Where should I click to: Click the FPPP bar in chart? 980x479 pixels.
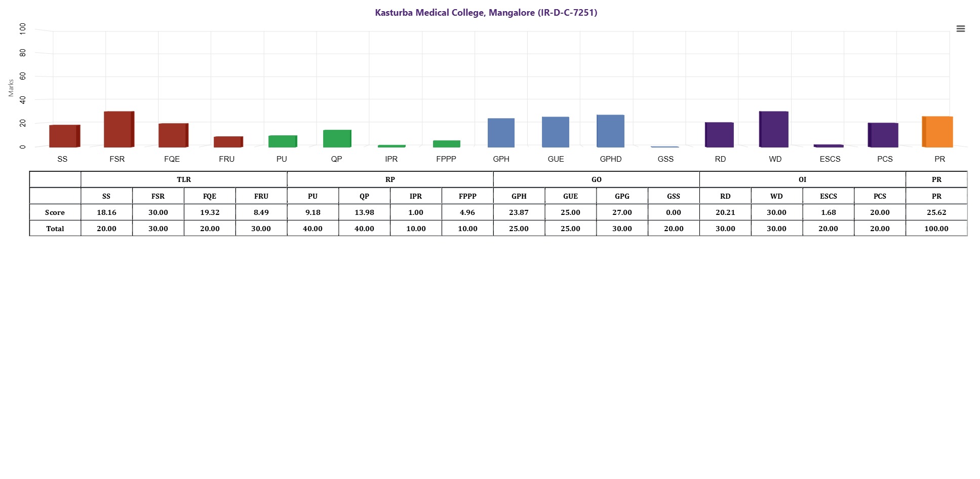tap(446, 144)
